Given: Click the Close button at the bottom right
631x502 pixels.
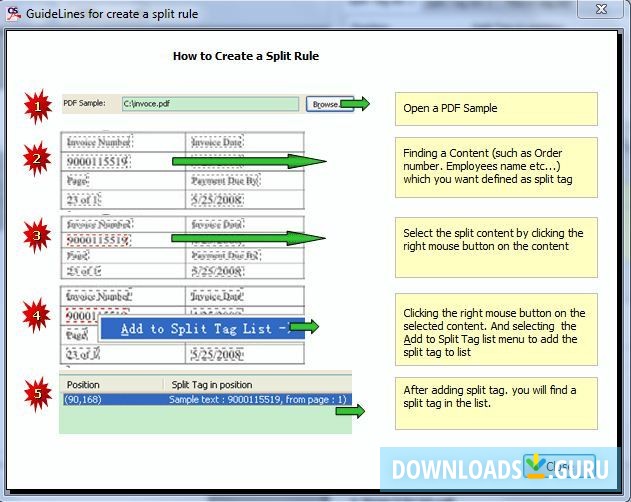Looking at the screenshot, I should [559, 467].
